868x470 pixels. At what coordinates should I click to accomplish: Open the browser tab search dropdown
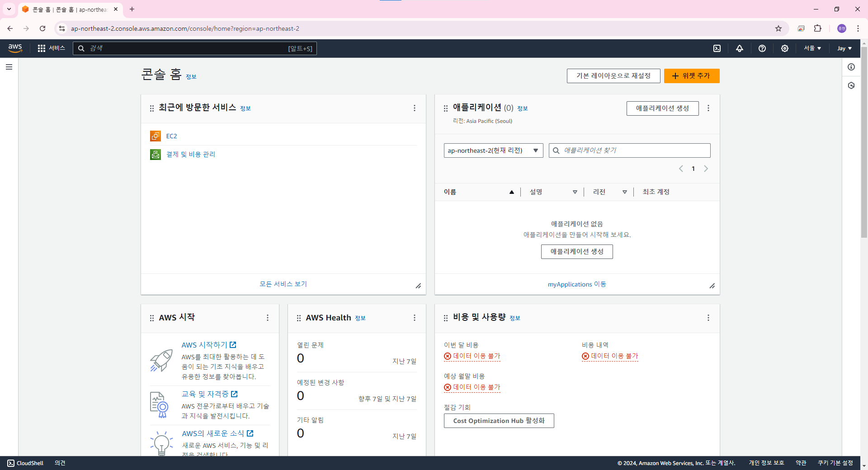9,9
